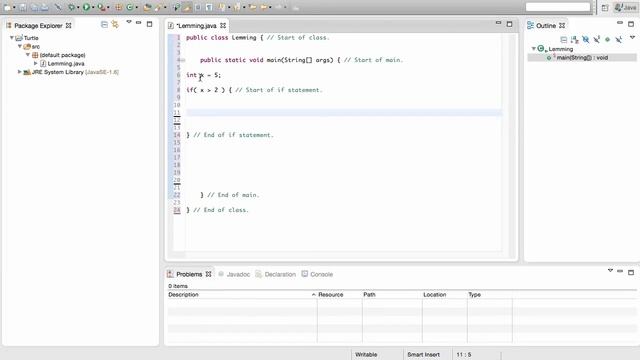Open Outline view menu triangle

click(632, 38)
